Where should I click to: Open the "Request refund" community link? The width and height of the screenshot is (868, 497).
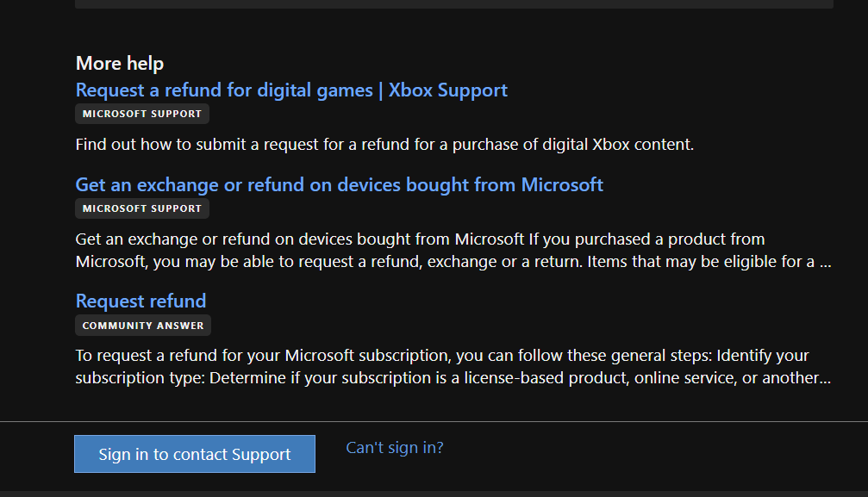141,301
